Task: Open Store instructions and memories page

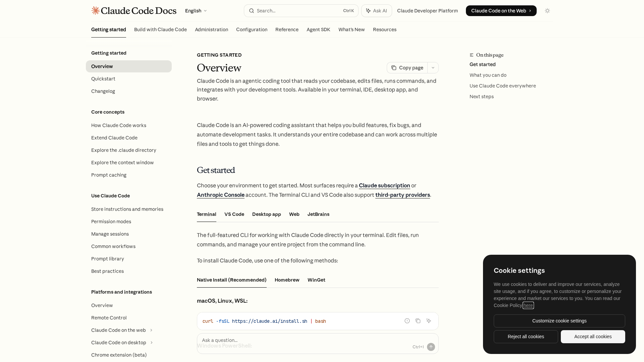Action: [129, 209]
